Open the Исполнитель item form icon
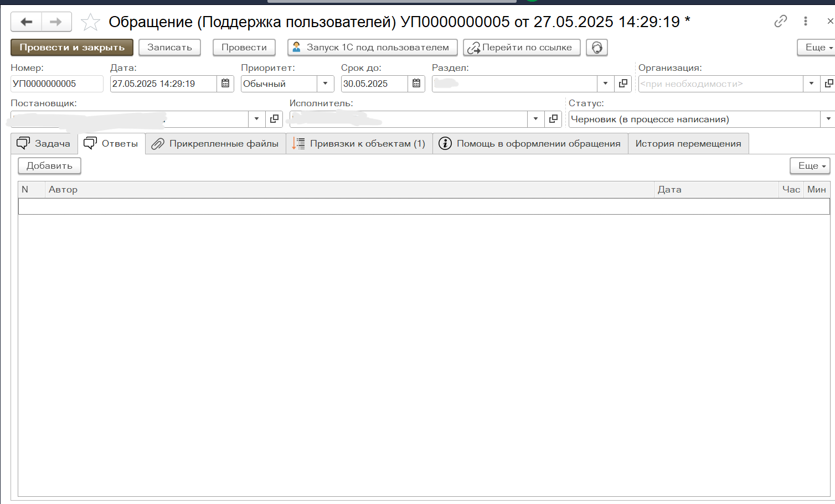 pyautogui.click(x=553, y=119)
